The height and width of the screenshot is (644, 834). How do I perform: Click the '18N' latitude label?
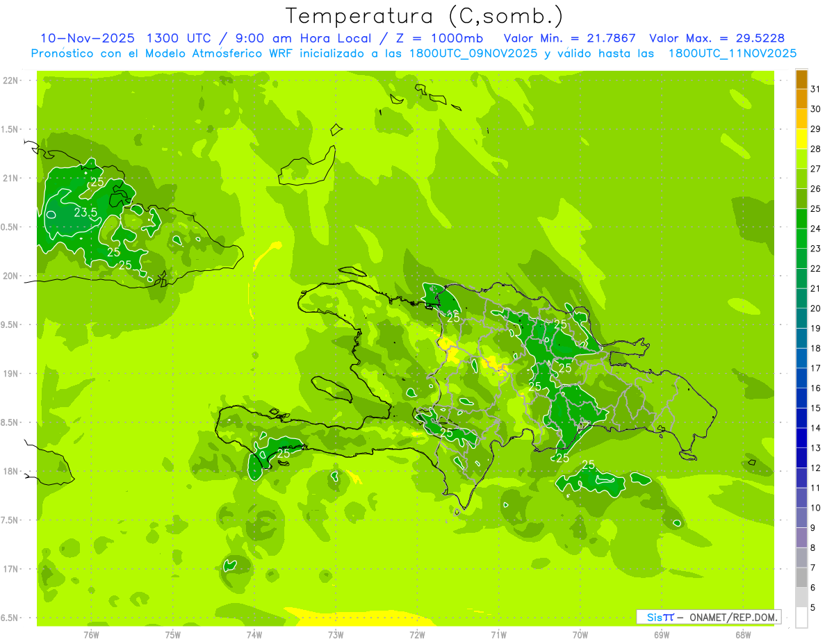pyautogui.click(x=10, y=471)
